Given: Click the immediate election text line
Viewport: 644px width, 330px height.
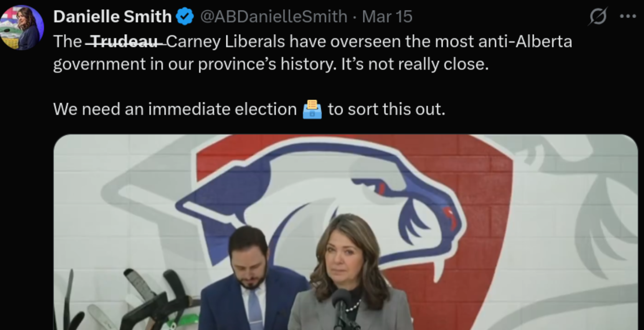Looking at the screenshot, I should (249, 109).
